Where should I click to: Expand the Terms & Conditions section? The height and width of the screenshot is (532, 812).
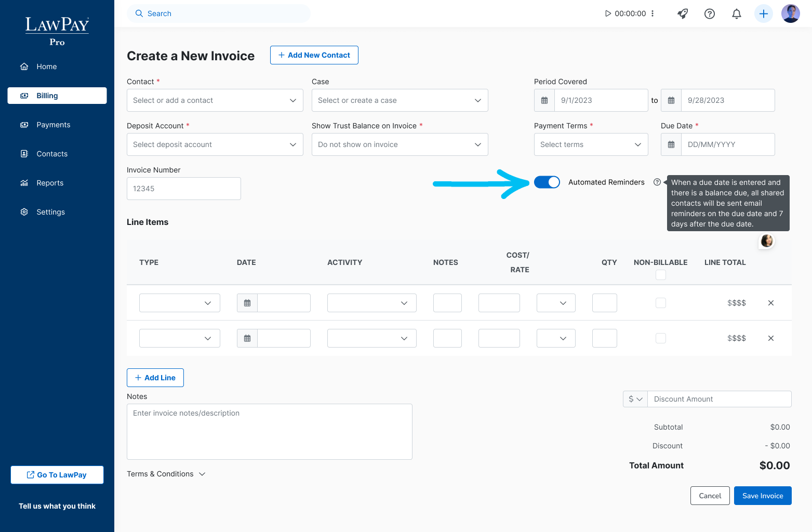[x=166, y=473]
